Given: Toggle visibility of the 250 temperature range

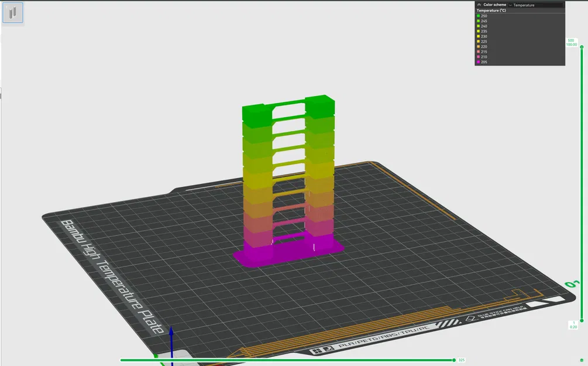Looking at the screenshot, I should pyautogui.click(x=479, y=16).
